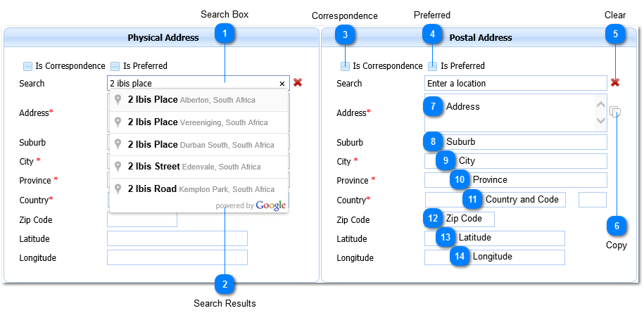Image resolution: width=644 pixels, height=320 pixels.
Task: Click the Copy address icon
Action: (615, 111)
